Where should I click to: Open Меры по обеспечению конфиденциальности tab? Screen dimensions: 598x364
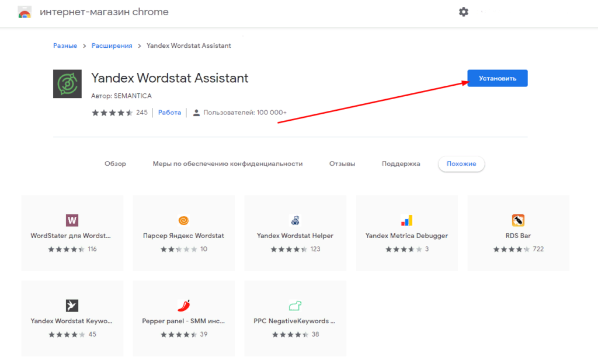[228, 164]
